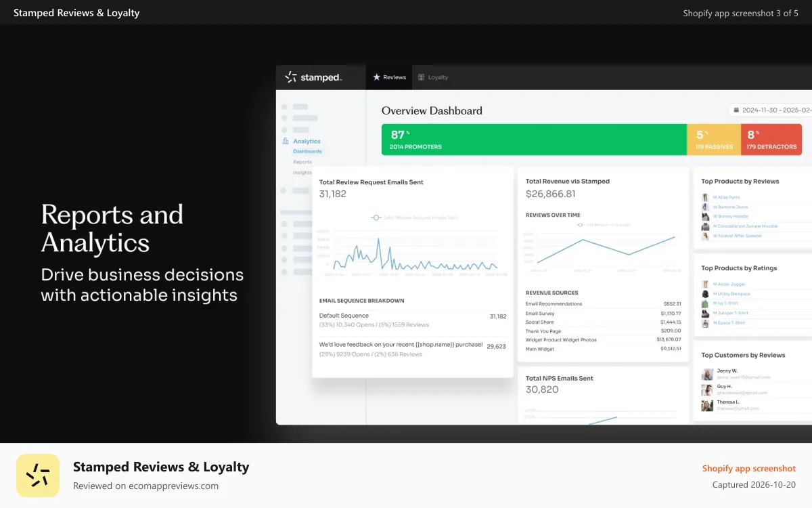
Task: Click the Top Customers by Reviews heading
Action: (x=743, y=355)
